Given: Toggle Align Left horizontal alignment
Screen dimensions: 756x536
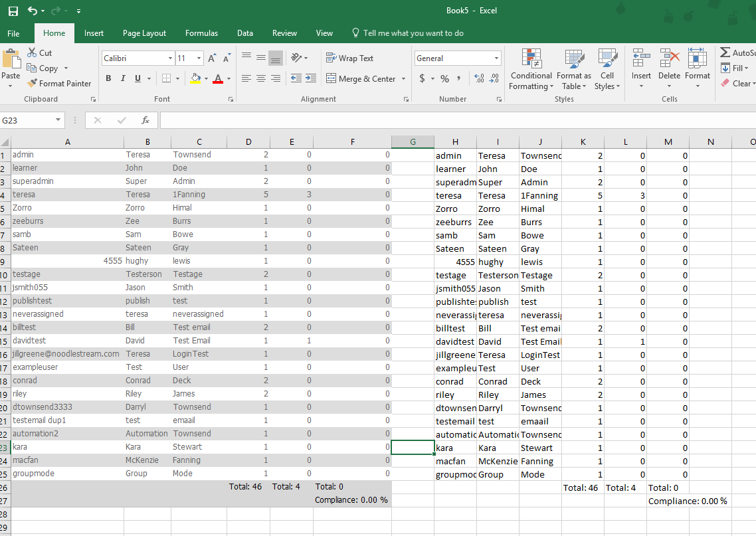Looking at the screenshot, I should [246, 78].
